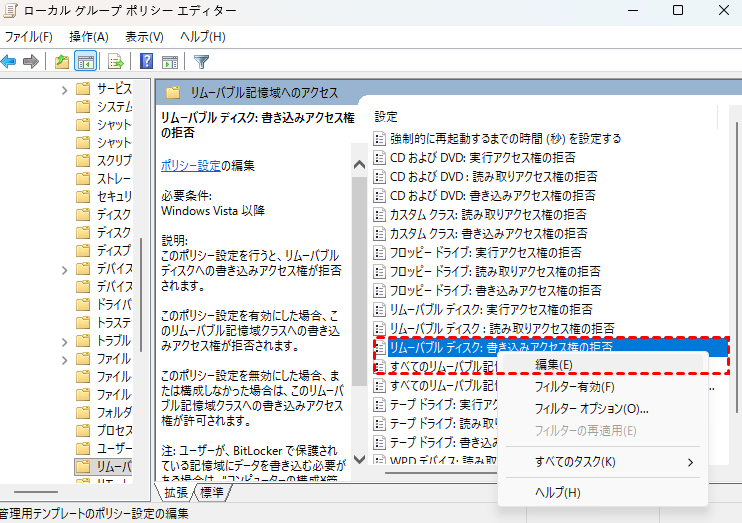Expand the サービス tree folder
The image size is (742, 523).
(65, 89)
